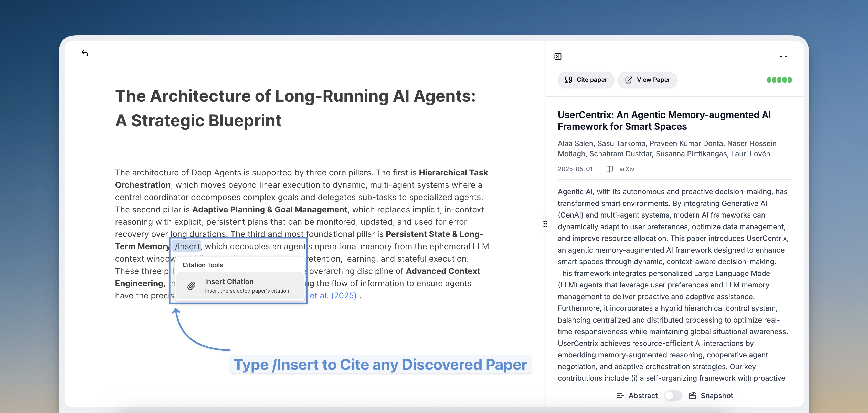
Task: Open the paper source via the book icon
Action: [x=610, y=169]
